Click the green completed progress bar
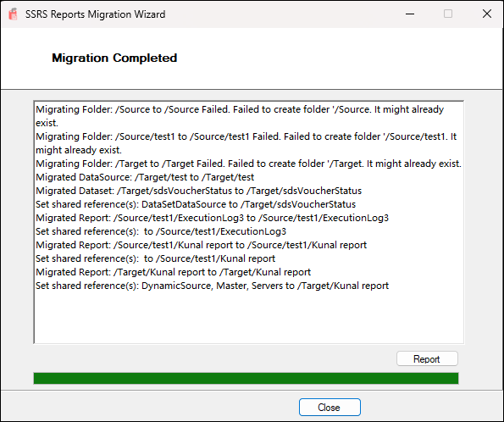Viewport: 504px width, 422px height. pyautogui.click(x=246, y=378)
